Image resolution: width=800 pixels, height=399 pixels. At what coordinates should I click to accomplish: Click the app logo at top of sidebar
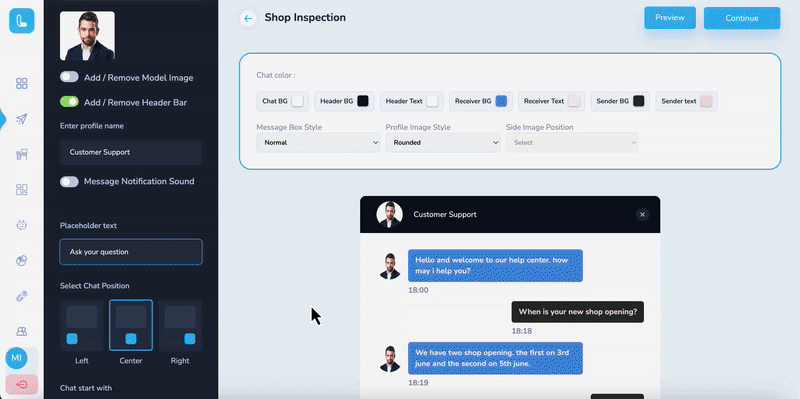(x=21, y=21)
